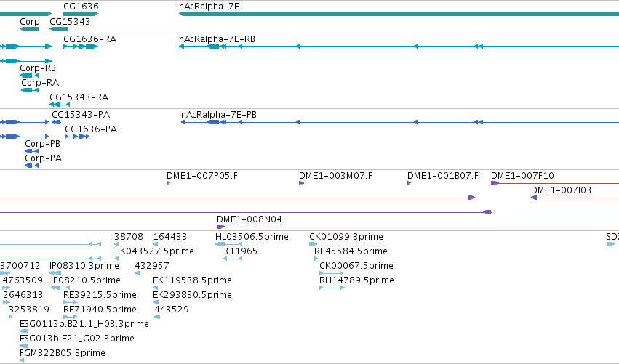The height and width of the screenshot is (364, 619).
Task: Click EST 3700712 label
Action: point(20,266)
